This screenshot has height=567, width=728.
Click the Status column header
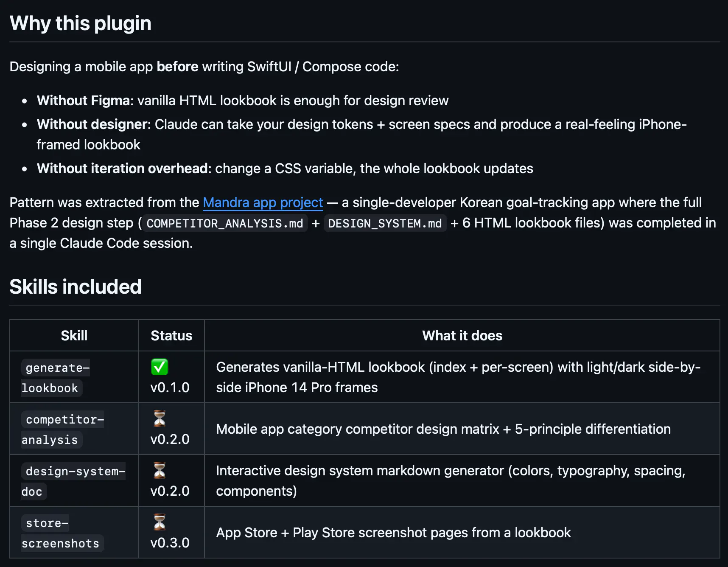pyautogui.click(x=171, y=336)
